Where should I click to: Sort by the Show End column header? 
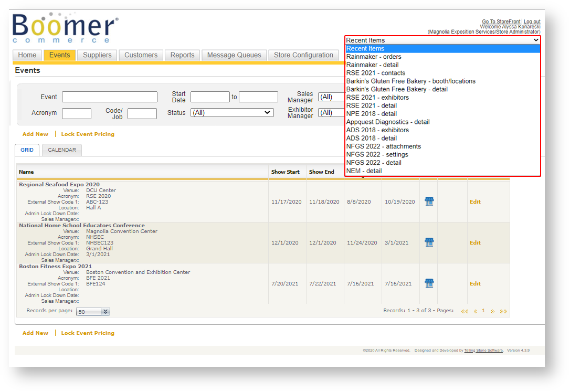[321, 172]
